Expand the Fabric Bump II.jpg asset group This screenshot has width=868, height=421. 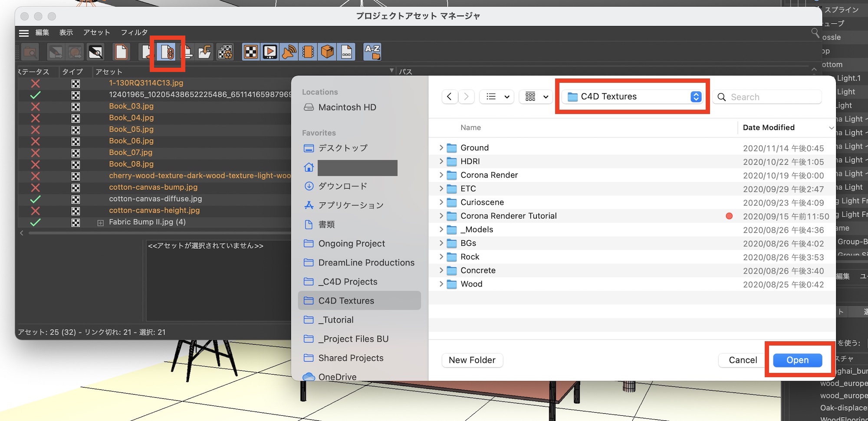(100, 222)
